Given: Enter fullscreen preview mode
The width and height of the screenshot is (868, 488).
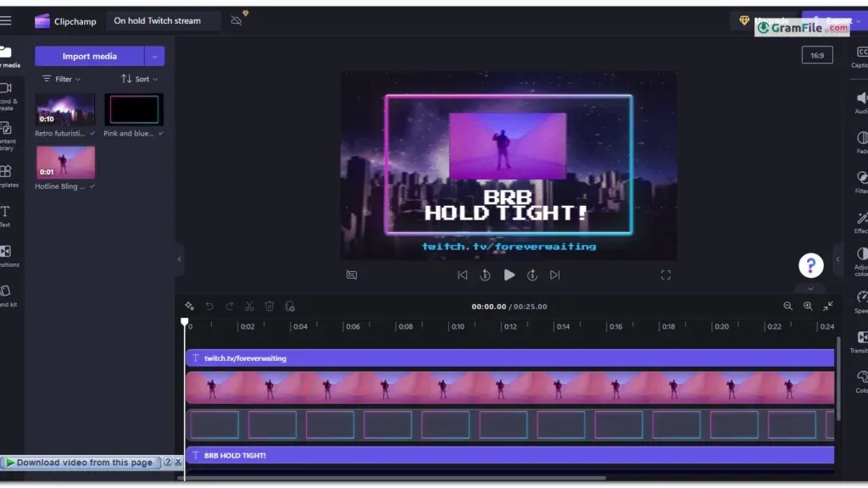Looking at the screenshot, I should (x=665, y=275).
